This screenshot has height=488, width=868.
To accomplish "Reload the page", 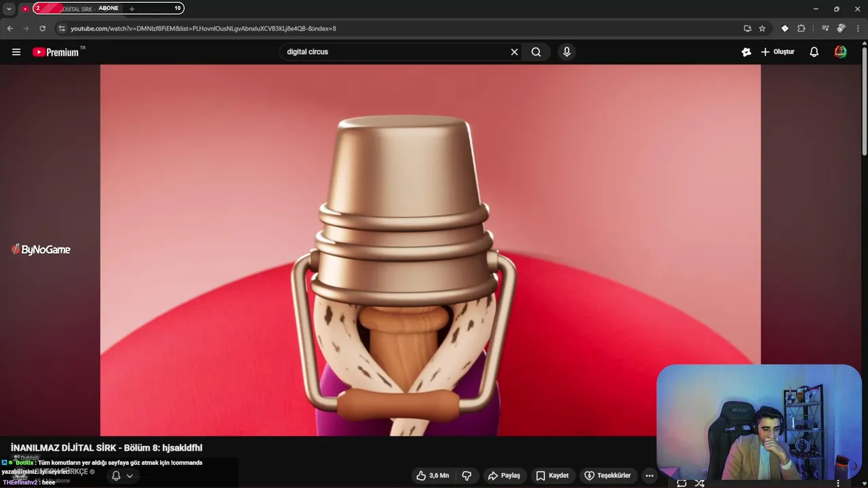I will (x=42, y=28).
